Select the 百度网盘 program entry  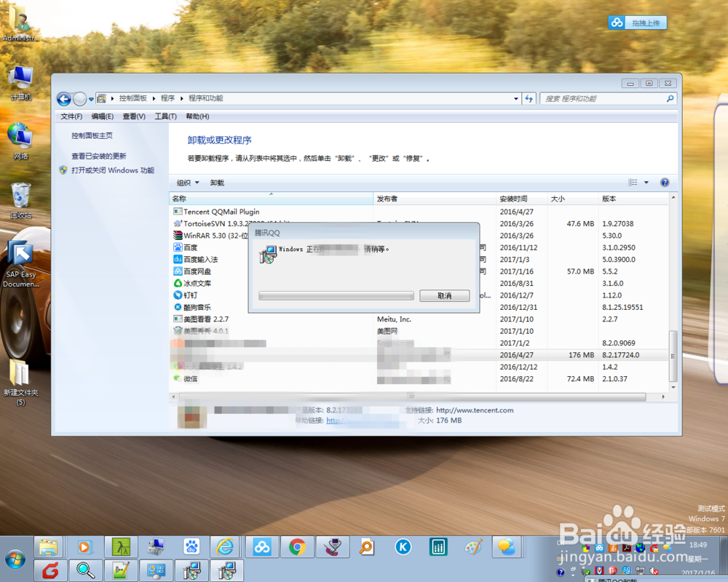pyautogui.click(x=197, y=271)
